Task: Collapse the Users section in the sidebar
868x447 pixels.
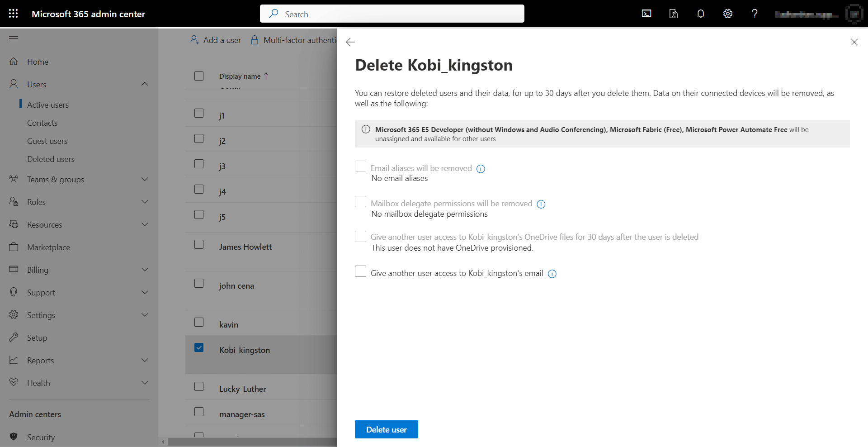Action: [x=144, y=84]
